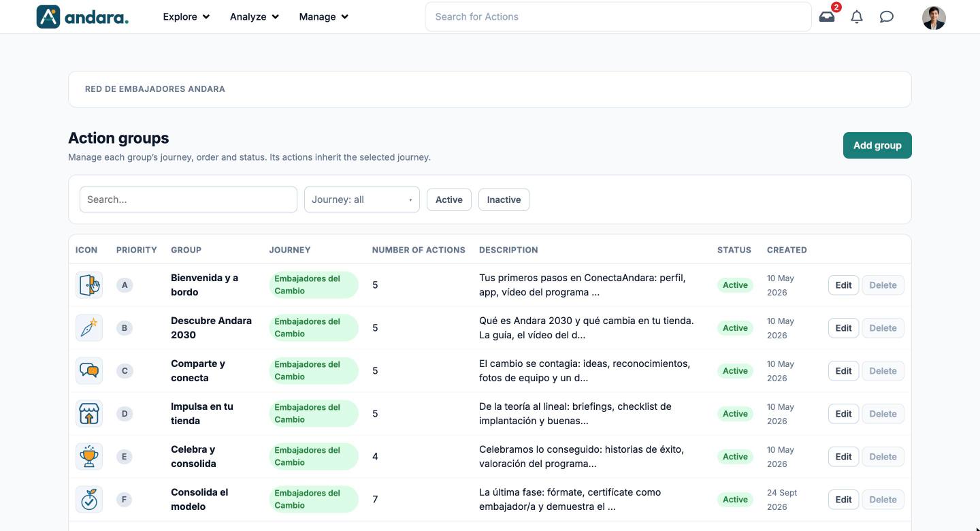The height and width of the screenshot is (531, 980).
Task: Click the Add group button
Action: 877,145
